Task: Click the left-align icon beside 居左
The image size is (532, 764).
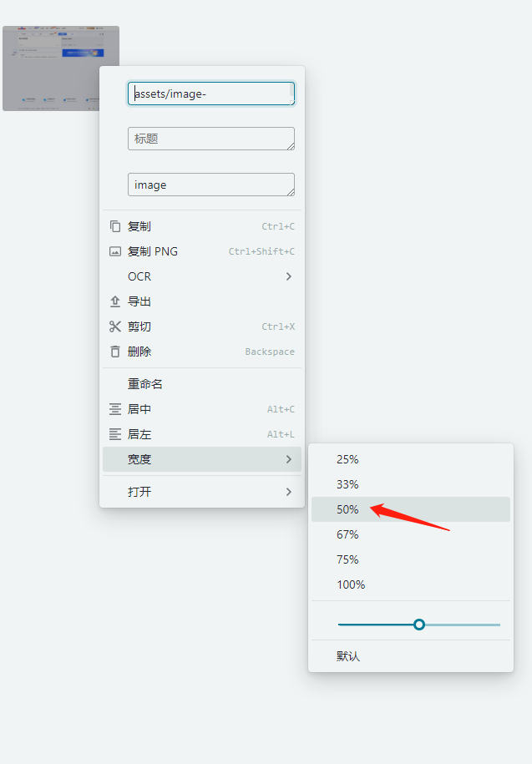Action: pyautogui.click(x=115, y=434)
